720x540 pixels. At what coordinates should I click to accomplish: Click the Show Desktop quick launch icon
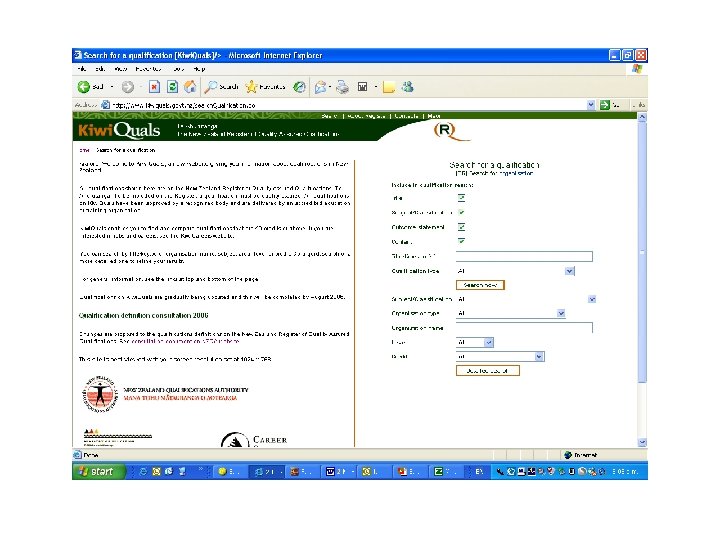click(182, 472)
